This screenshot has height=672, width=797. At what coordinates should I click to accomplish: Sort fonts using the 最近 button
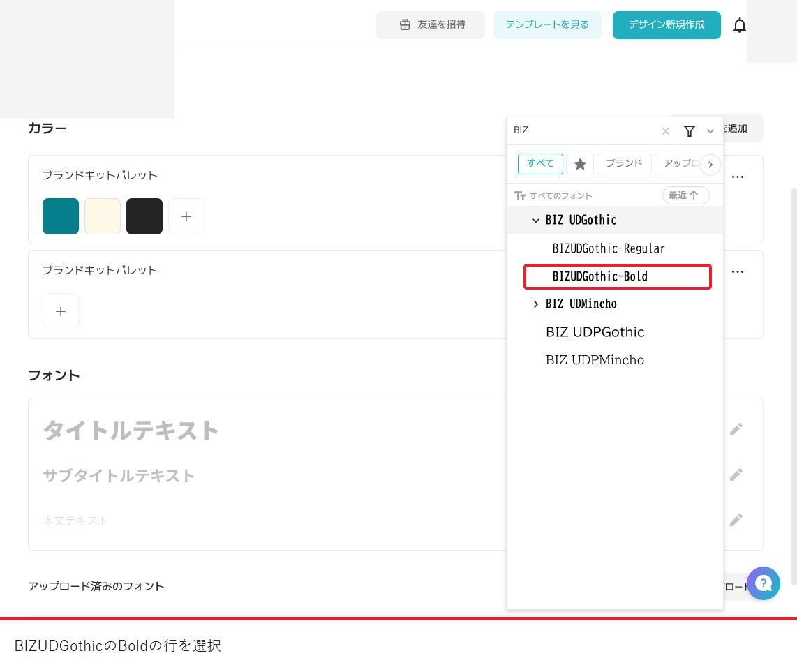coord(685,195)
